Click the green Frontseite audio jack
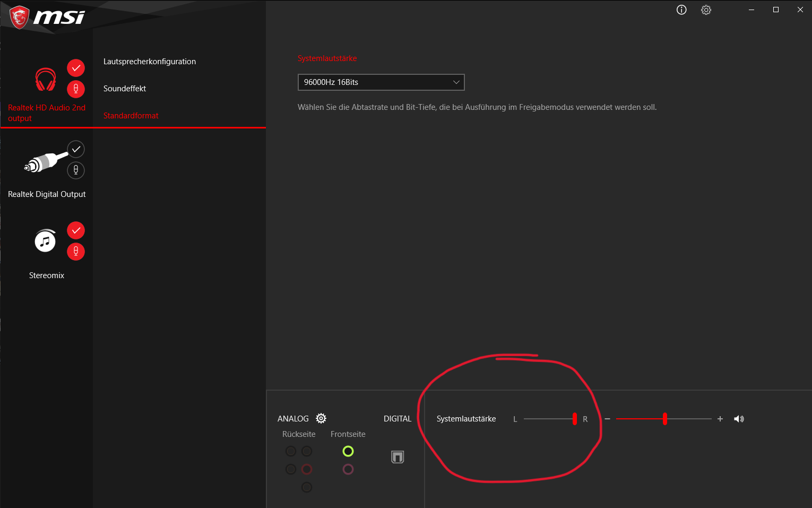The height and width of the screenshot is (508, 812). coord(348,451)
